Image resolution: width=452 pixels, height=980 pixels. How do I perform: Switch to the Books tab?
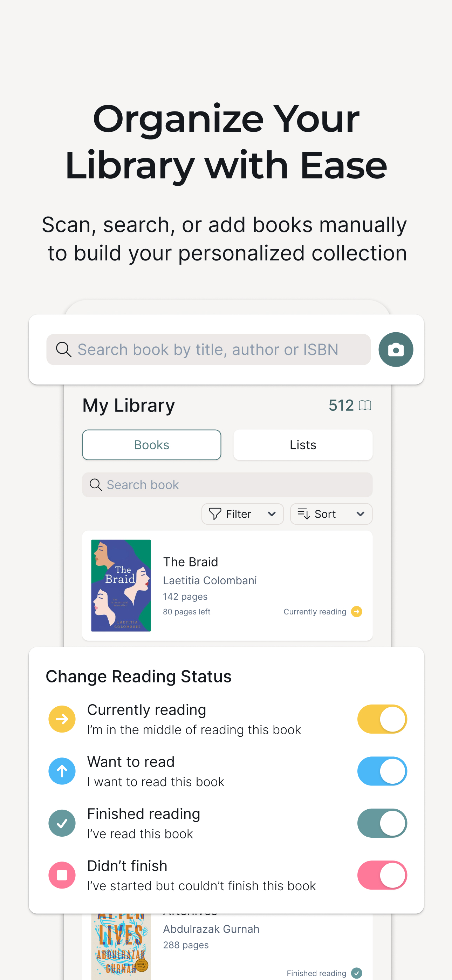(151, 445)
